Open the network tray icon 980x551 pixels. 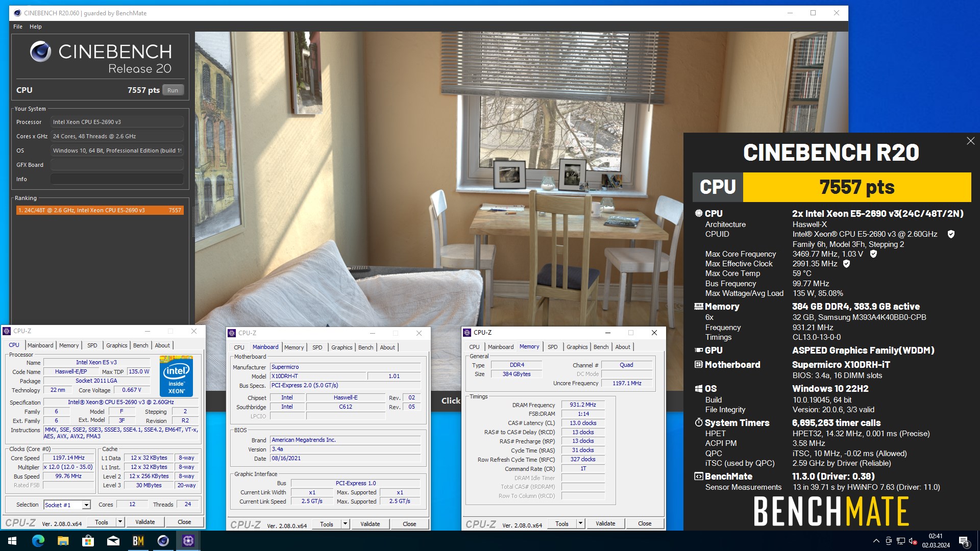coord(901,541)
